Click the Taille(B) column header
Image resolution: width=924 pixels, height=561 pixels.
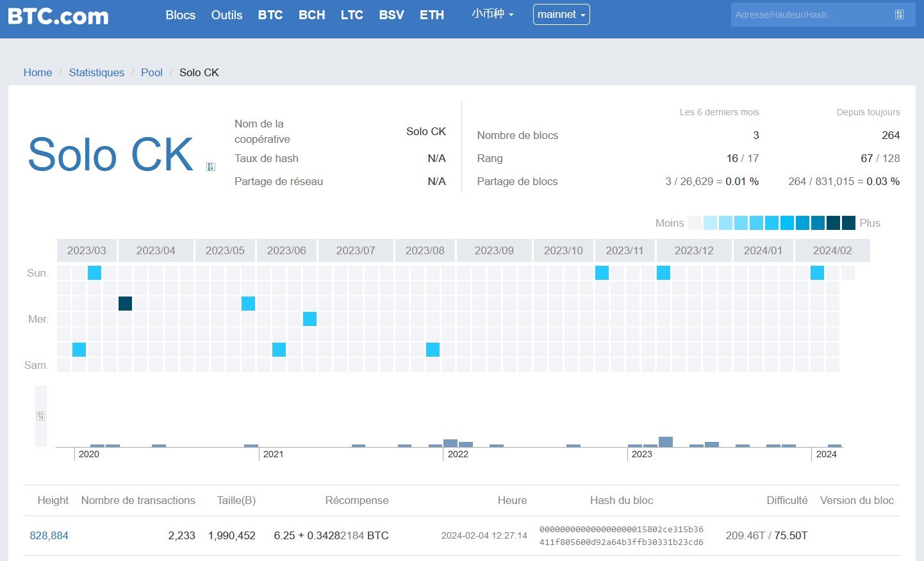click(236, 500)
